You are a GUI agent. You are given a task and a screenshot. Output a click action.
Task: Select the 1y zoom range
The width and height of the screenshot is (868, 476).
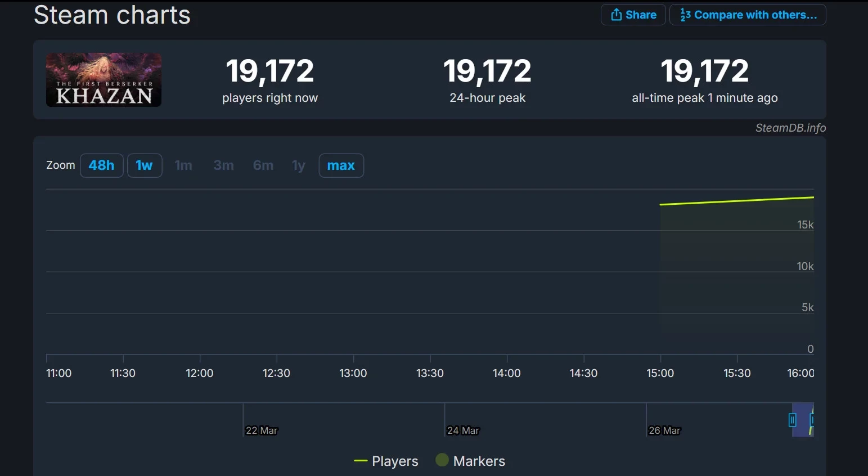tap(298, 165)
